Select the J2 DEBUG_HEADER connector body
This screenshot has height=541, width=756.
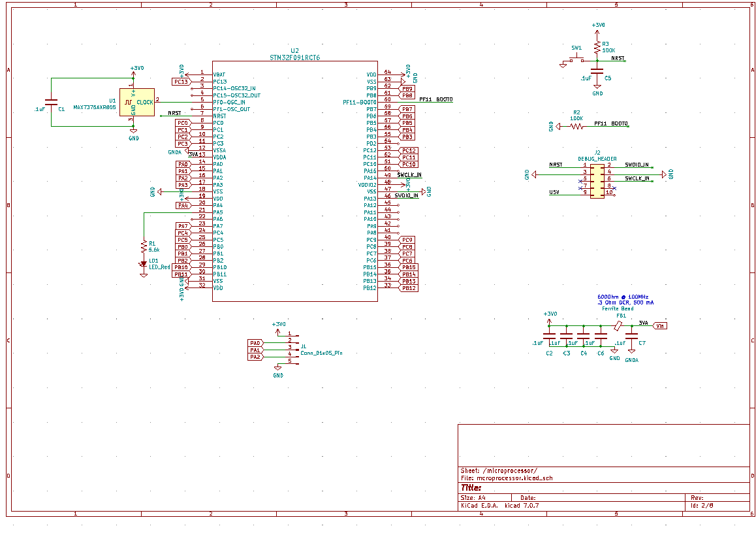point(597,181)
